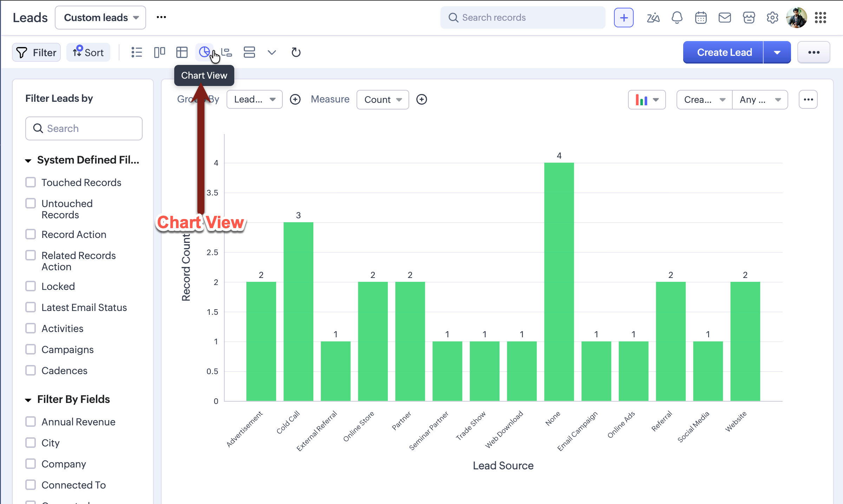Screen dimensions: 843x504
Task: Open the chart type color selector
Action: (647, 100)
